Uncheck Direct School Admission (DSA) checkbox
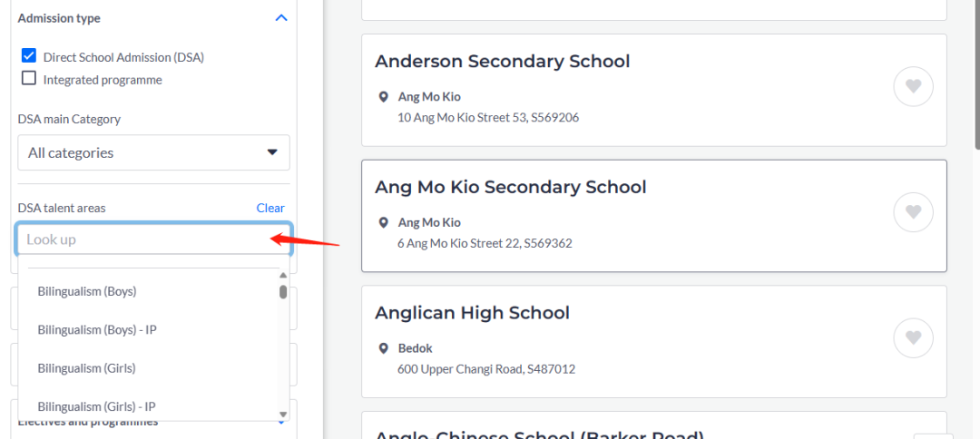The image size is (980, 439). (x=28, y=55)
